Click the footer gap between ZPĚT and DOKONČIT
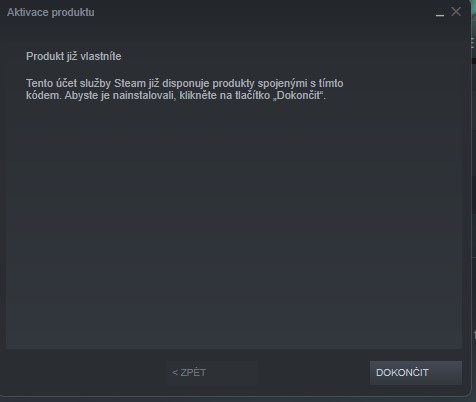The image size is (476, 402). pyautogui.click(x=314, y=373)
